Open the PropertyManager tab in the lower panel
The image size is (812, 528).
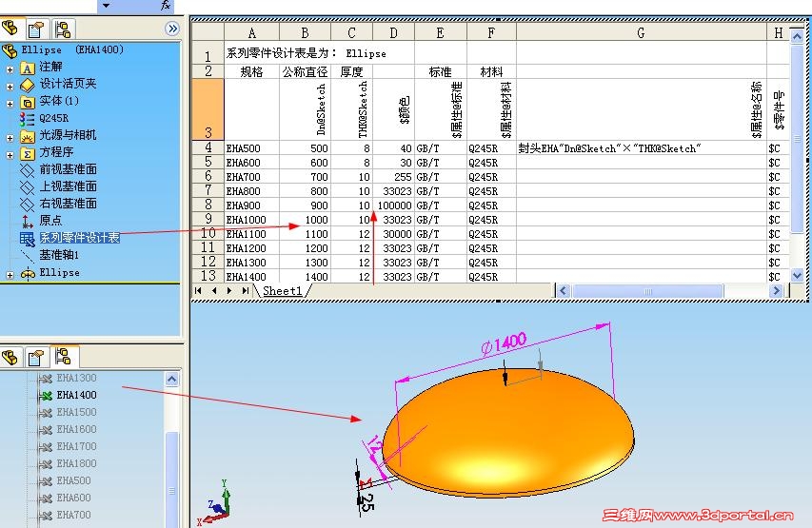pyautogui.click(x=36, y=358)
